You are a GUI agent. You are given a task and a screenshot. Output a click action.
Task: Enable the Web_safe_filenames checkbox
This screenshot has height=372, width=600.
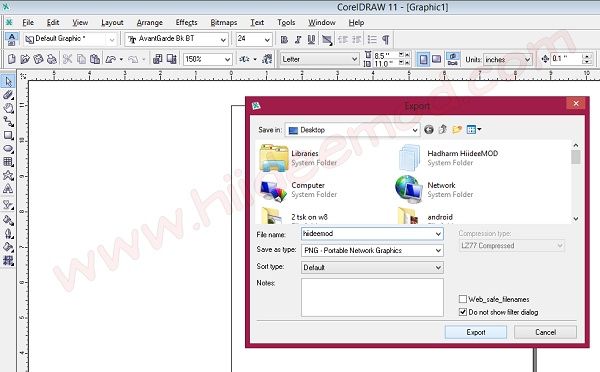(x=463, y=299)
